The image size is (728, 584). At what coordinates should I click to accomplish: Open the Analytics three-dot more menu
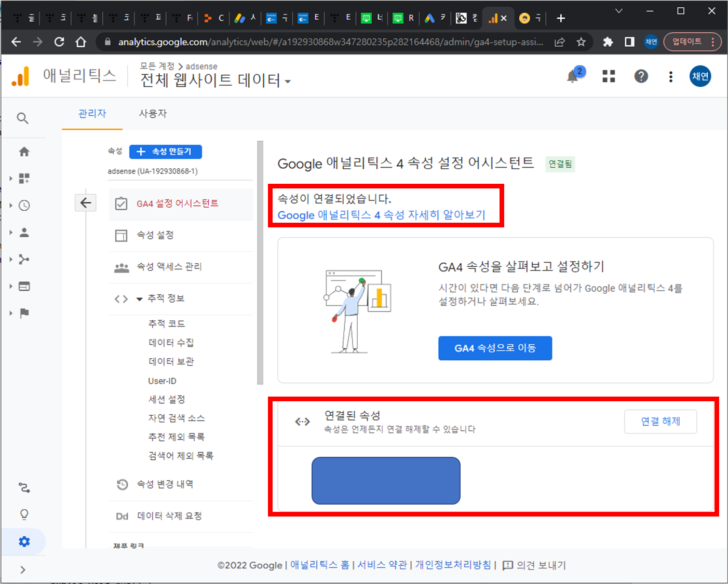[x=671, y=77]
